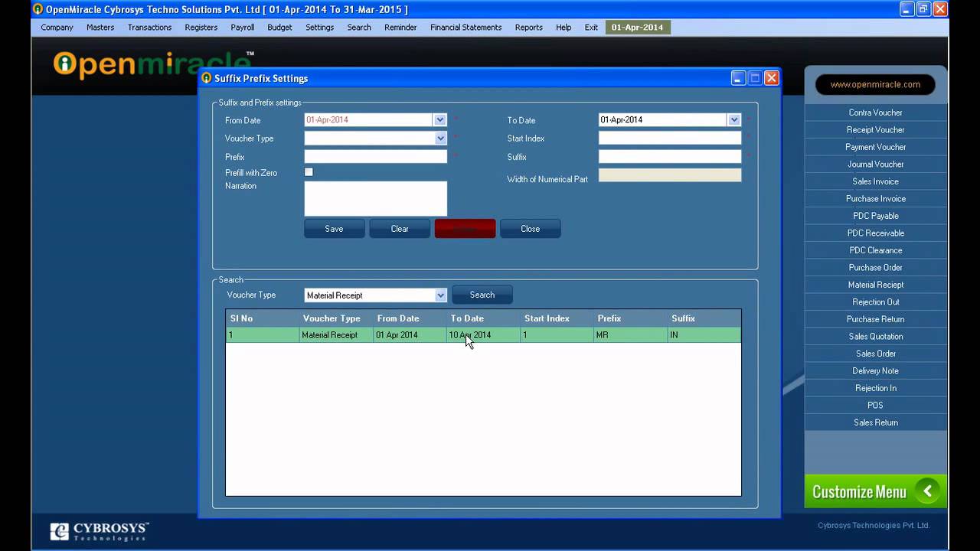The width and height of the screenshot is (980, 551).
Task: Expand the Voucher Type dropdown in settings
Action: (x=440, y=139)
